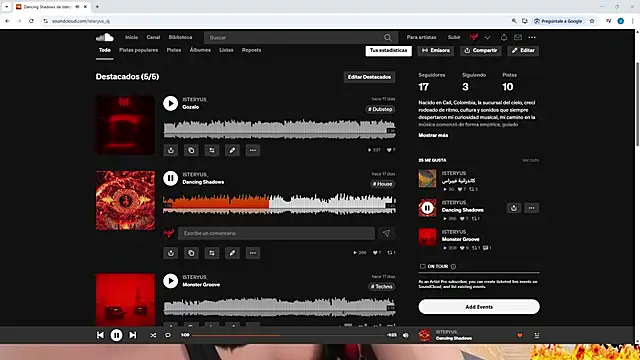This screenshot has width=640, height=360.
Task: Open the # Dubstep tag
Action: coord(380,109)
